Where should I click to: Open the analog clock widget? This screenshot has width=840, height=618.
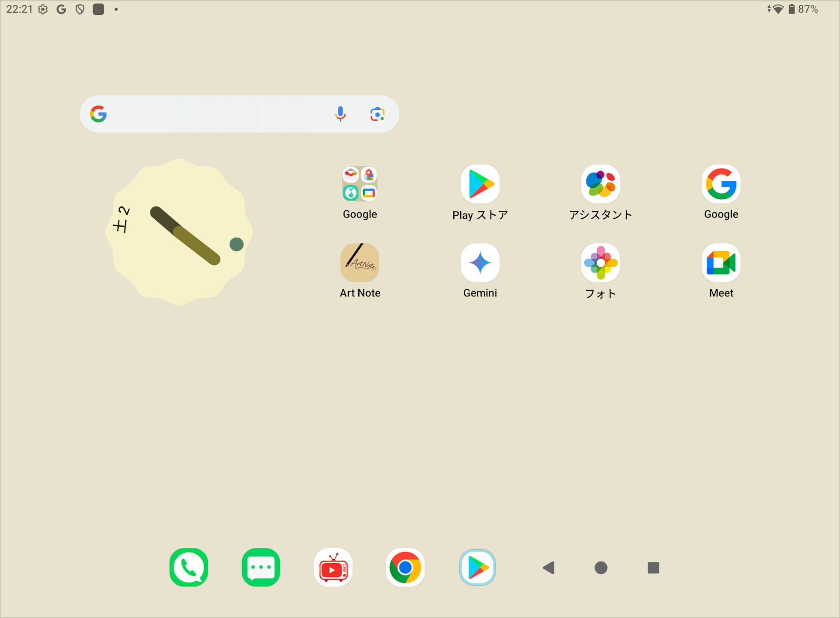point(179,232)
